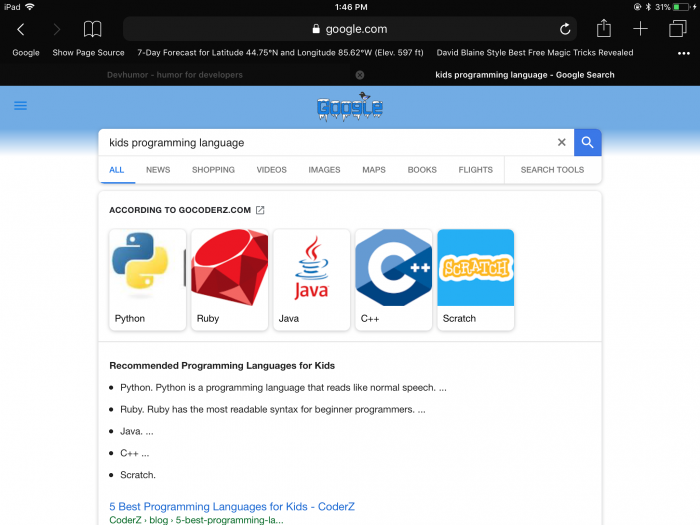Screen dimensions: 700x525
Task: Click the Python bullet description text
Action: coord(283,388)
